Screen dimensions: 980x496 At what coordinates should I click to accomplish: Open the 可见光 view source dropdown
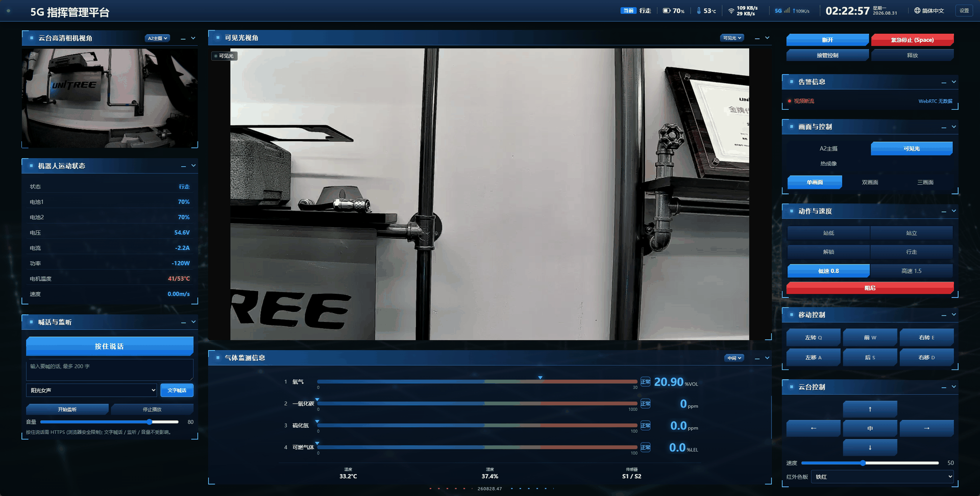coord(732,38)
